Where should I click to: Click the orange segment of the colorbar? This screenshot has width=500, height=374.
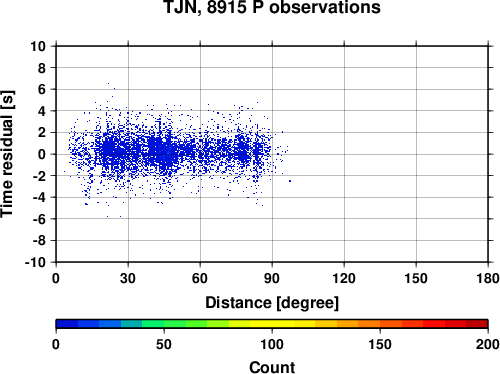pyautogui.click(x=369, y=324)
